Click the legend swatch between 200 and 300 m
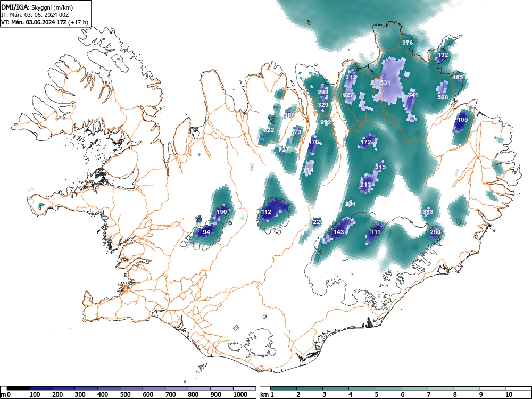The height and width of the screenshot is (399, 532). (x=63, y=388)
